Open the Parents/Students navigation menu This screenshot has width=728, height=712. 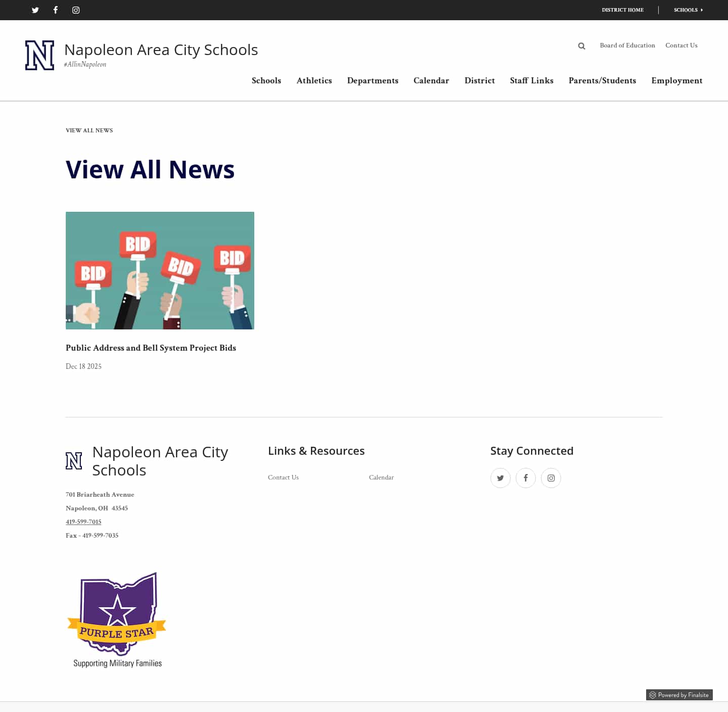click(x=602, y=81)
